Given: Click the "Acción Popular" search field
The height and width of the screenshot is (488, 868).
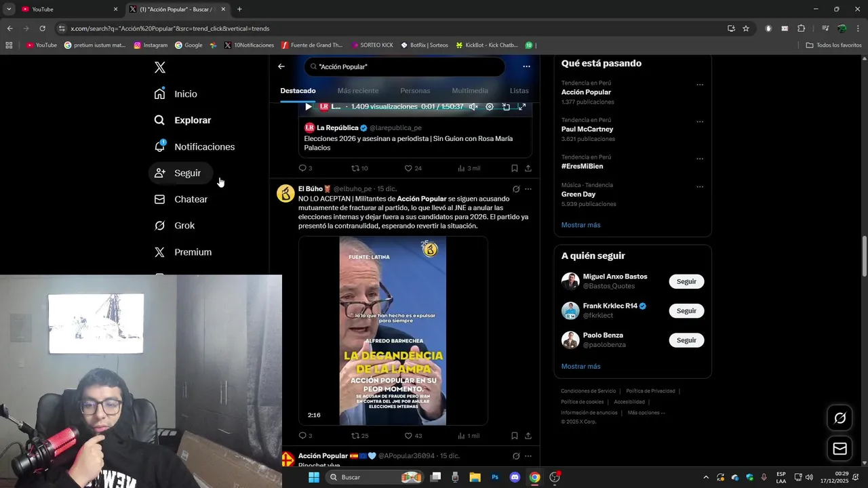Looking at the screenshot, I should click(405, 66).
